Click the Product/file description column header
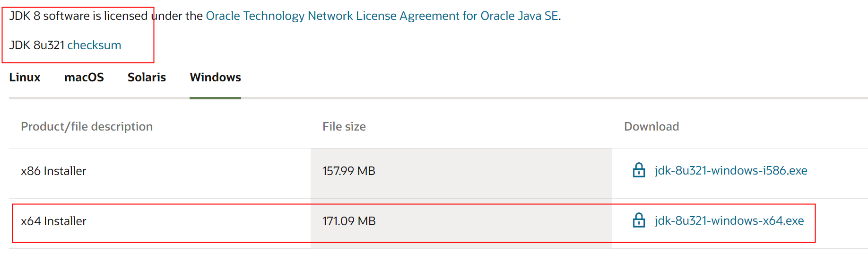This screenshot has height=263, width=868. click(87, 126)
